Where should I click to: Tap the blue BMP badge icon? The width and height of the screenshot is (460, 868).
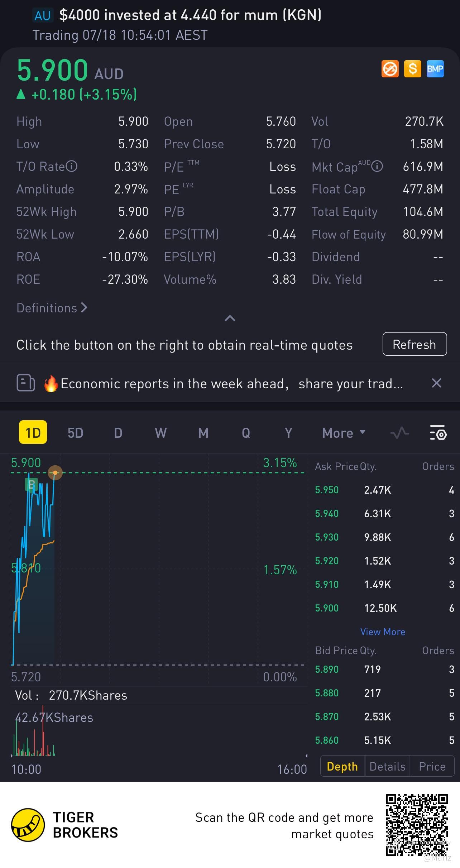(435, 69)
